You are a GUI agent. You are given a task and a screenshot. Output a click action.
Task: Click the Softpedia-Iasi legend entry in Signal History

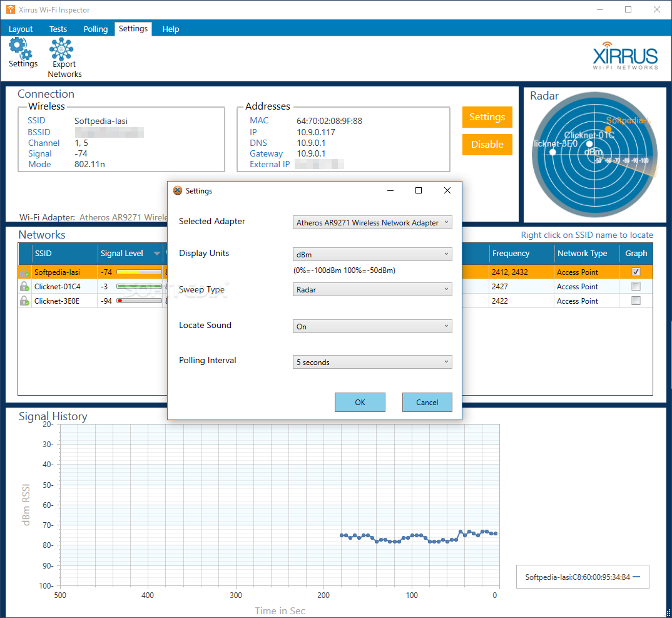point(583,577)
